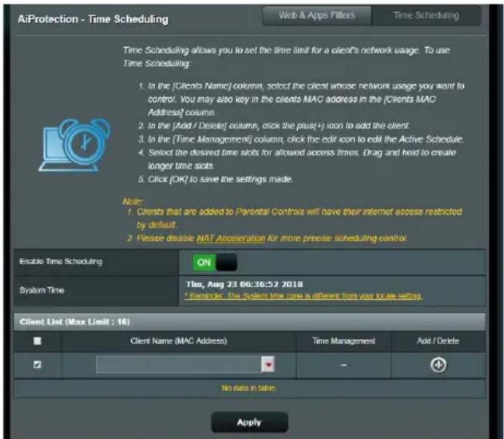Click the 'No data in table' message
504x439 pixels.
[x=248, y=388]
